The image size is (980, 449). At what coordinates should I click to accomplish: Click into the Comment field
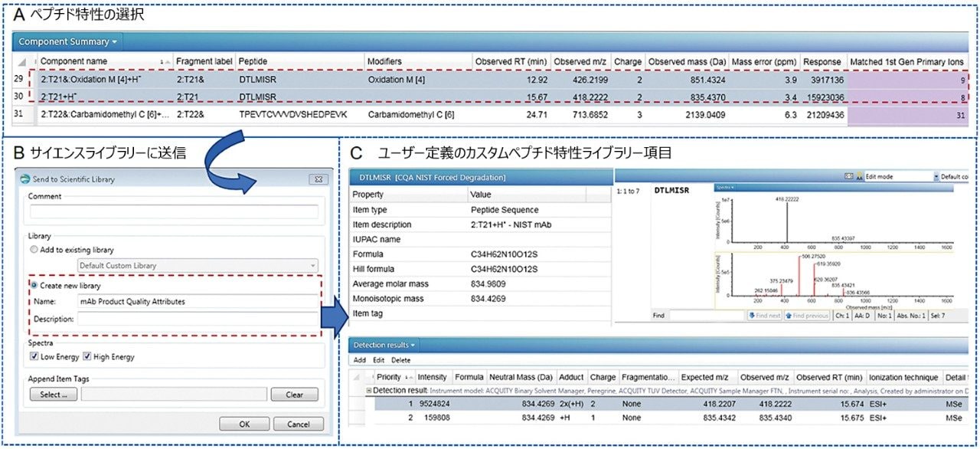tap(174, 211)
